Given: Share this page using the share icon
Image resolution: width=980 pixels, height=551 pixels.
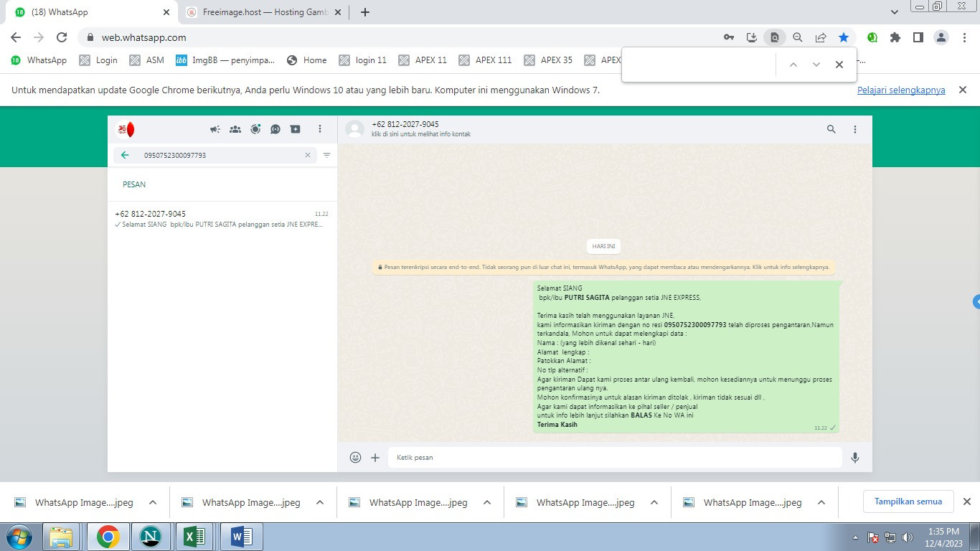Looking at the screenshot, I should (821, 37).
